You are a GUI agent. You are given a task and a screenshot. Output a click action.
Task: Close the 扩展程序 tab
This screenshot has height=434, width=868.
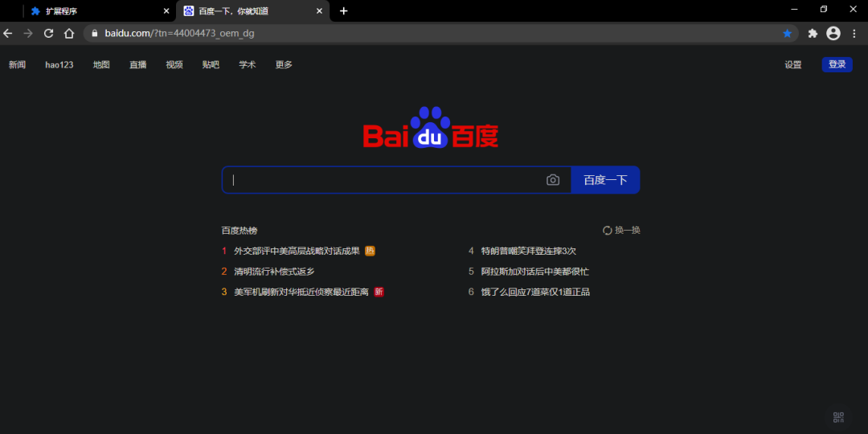point(166,11)
